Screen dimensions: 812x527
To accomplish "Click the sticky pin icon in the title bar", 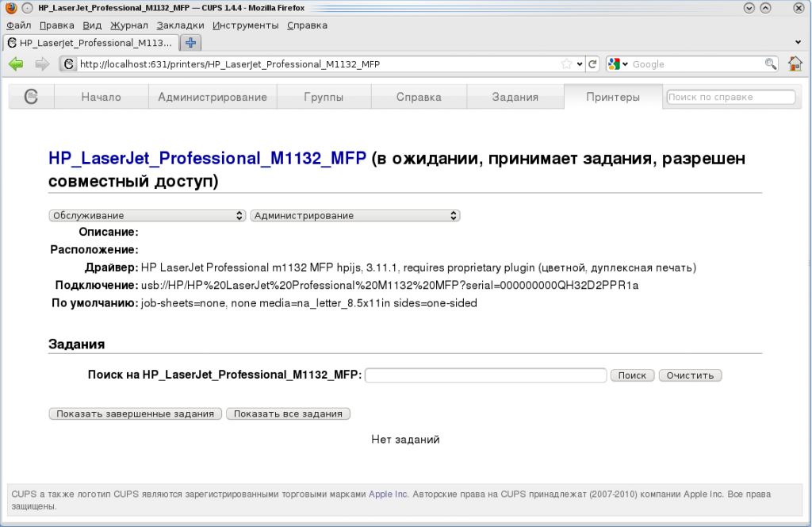I will coord(28,8).
